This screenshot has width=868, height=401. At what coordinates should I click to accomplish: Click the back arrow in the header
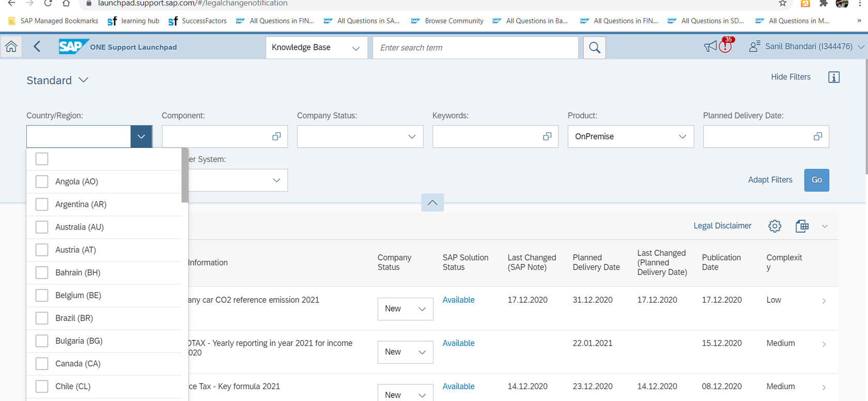[x=37, y=47]
